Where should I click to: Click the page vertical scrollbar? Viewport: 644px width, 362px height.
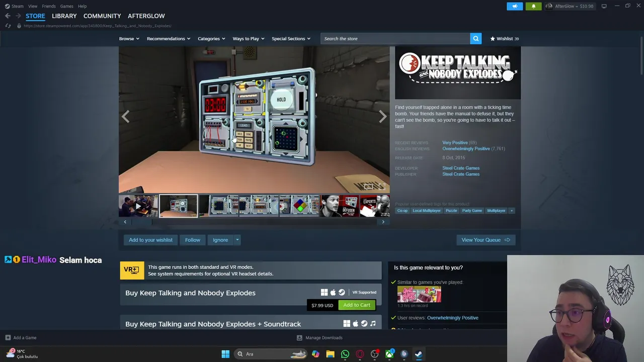[641, 55]
